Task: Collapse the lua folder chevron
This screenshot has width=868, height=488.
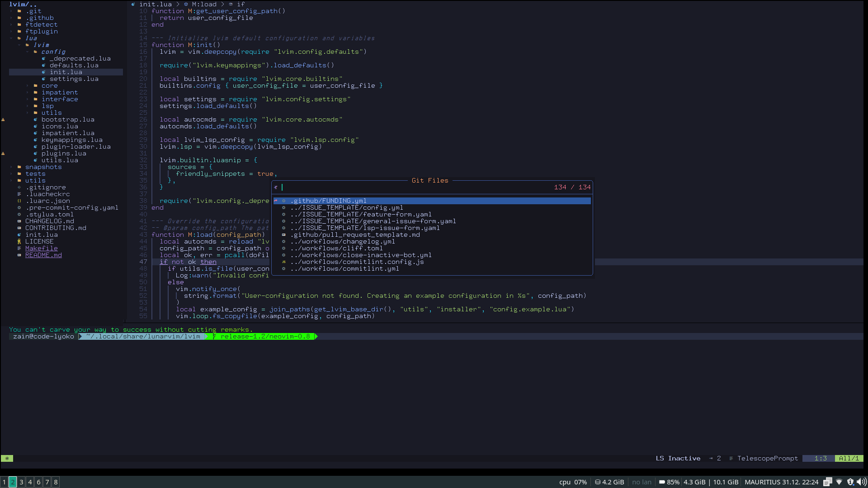Action: [11, 38]
